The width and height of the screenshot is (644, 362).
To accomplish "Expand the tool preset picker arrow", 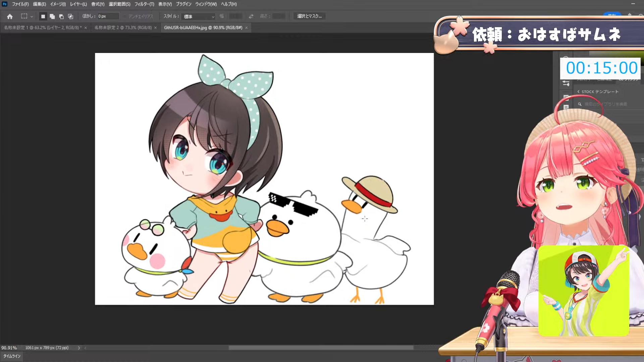I will (x=32, y=16).
